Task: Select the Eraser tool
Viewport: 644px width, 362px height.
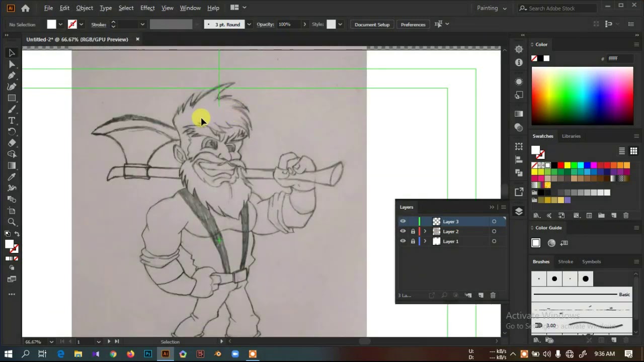Action: [x=12, y=143]
